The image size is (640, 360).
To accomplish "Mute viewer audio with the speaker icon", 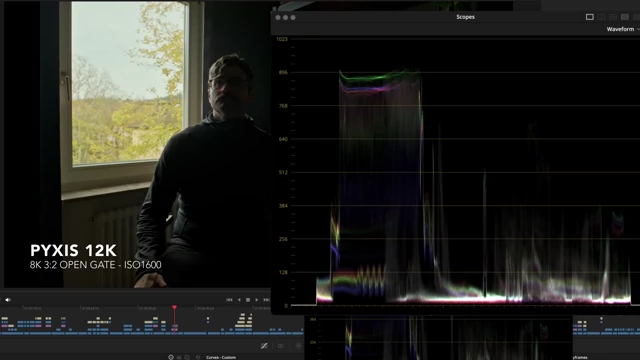I will pos(8,300).
